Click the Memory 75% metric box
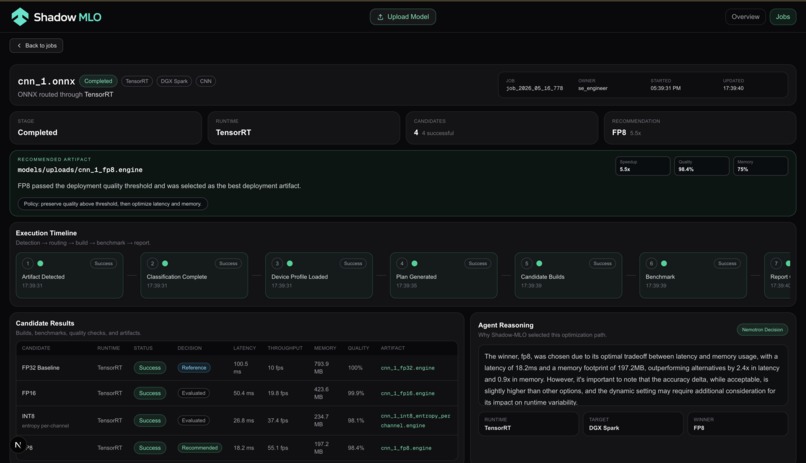Screen dimensions: 806x463 click(x=761, y=166)
